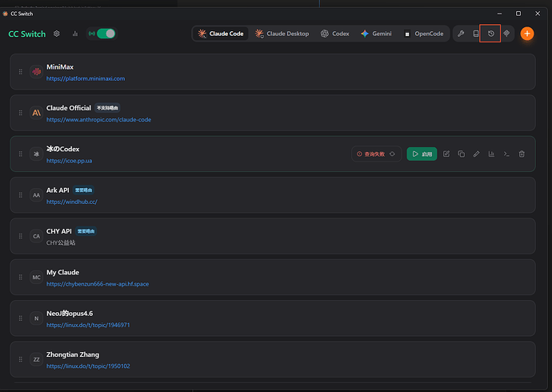This screenshot has width=552, height=392.
Task: Open the history clock icon in top toolbar
Action: 490,34
